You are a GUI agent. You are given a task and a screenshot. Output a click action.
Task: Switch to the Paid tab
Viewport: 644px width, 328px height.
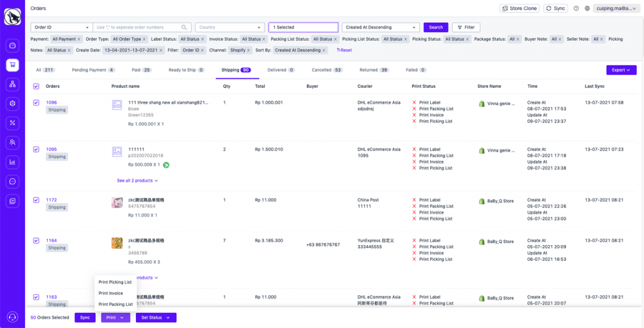point(142,70)
